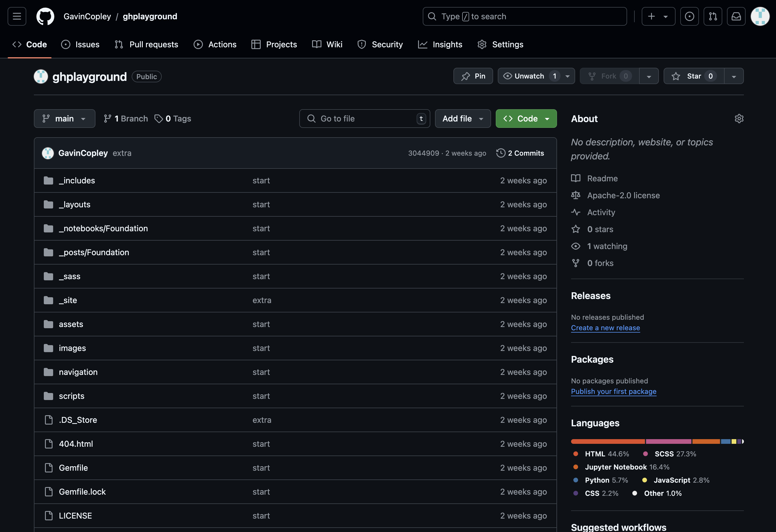This screenshot has height=532, width=776.
Task: Open the scripts folder
Action: click(x=72, y=396)
